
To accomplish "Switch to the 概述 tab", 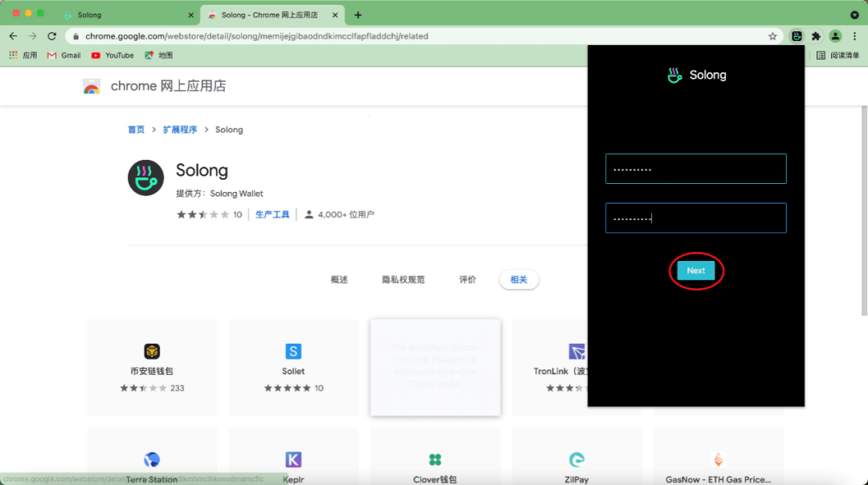I will point(339,279).
